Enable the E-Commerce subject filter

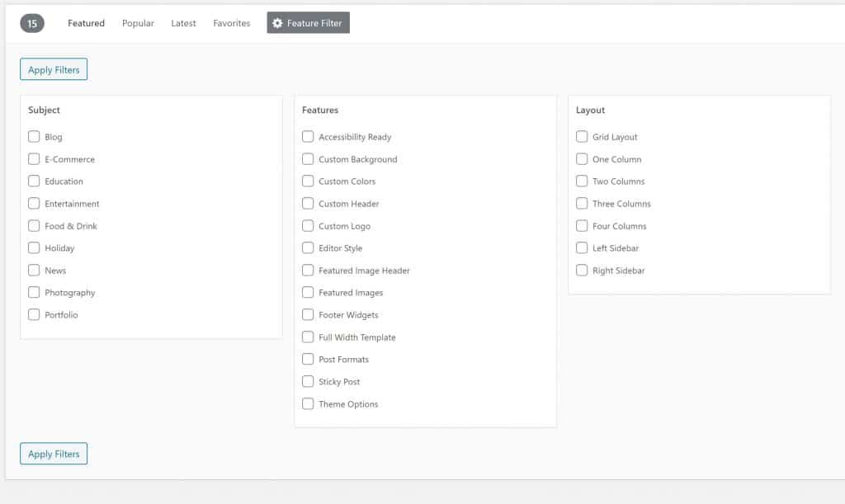click(34, 159)
